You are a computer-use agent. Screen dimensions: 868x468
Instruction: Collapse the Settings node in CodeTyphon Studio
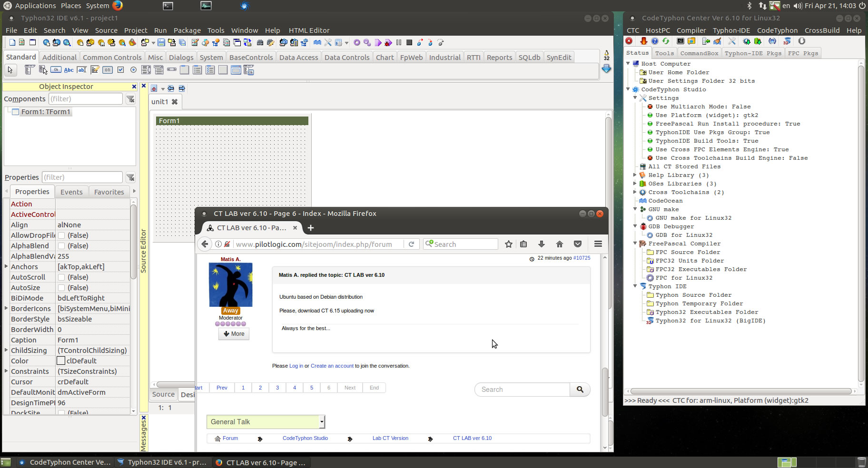coord(635,97)
